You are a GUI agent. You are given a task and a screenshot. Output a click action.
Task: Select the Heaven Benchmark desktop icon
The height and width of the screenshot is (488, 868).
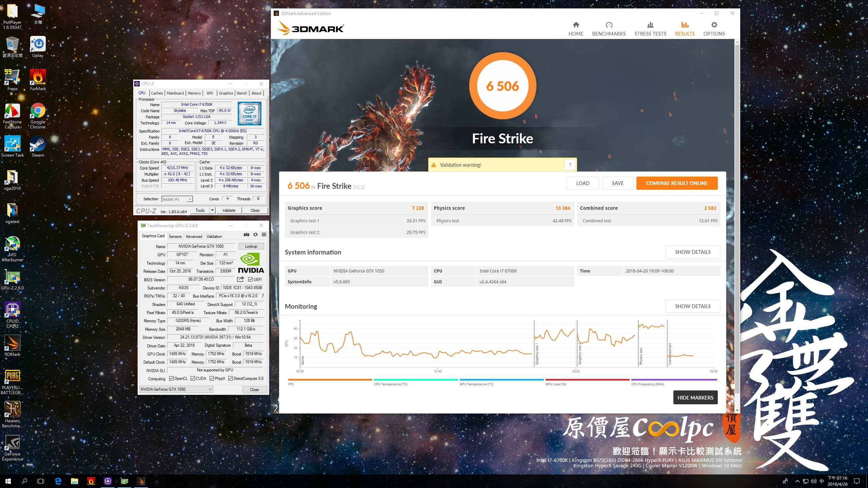(x=13, y=415)
